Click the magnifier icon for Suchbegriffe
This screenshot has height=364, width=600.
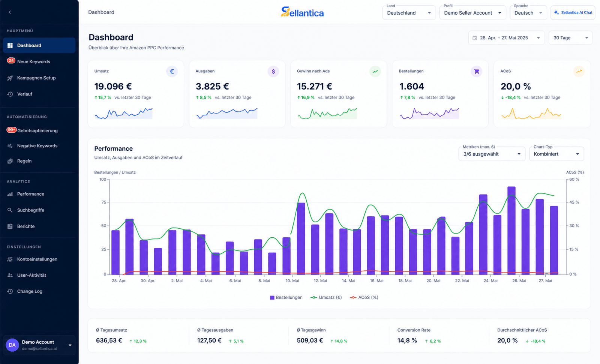tap(10, 210)
